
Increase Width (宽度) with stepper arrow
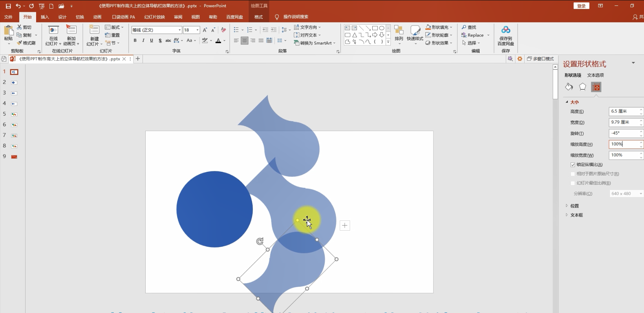point(641,120)
